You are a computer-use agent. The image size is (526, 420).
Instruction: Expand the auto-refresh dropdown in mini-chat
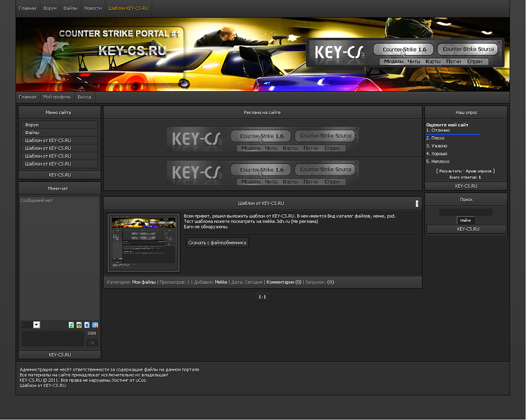pos(37,325)
